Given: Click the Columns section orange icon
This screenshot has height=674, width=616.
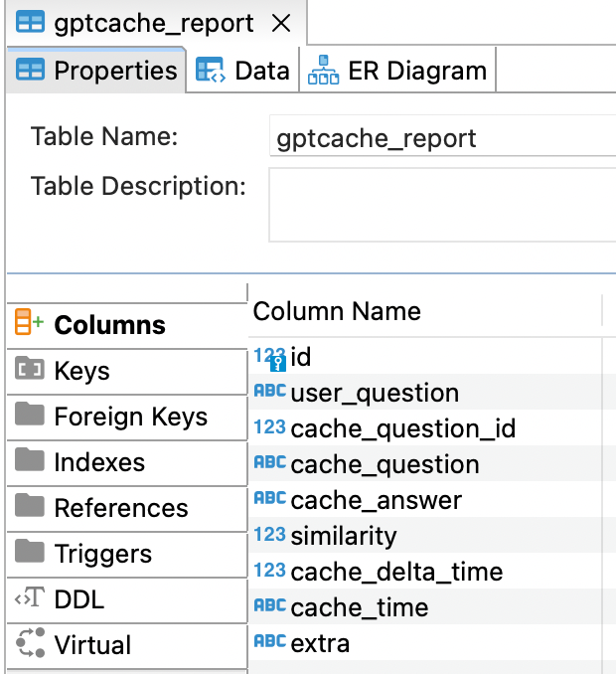Looking at the screenshot, I should click(29, 321).
